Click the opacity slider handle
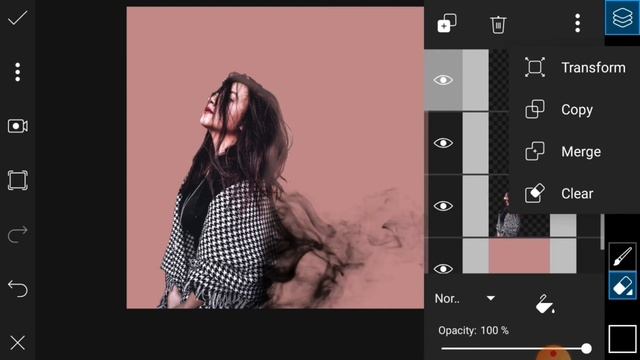This screenshot has height=360, width=640. click(587, 348)
